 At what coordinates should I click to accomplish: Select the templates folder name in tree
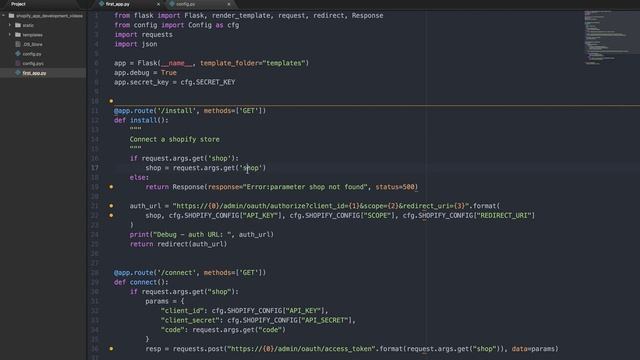tap(33, 35)
